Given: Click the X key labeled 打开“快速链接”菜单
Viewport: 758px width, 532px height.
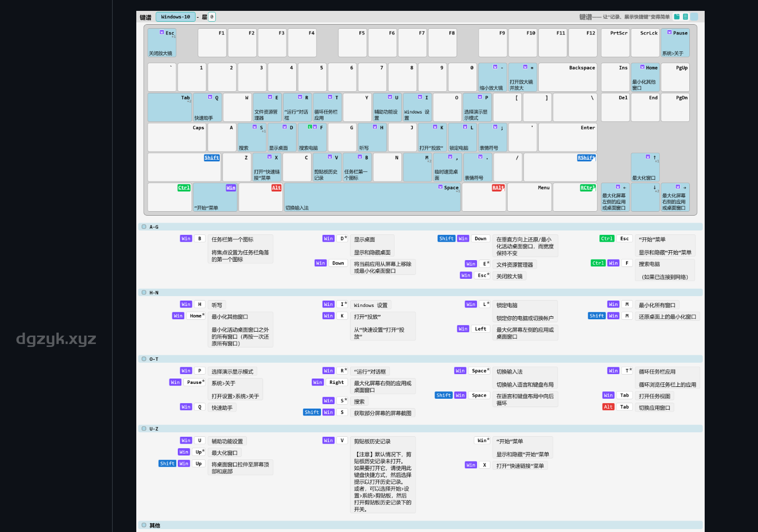Looking at the screenshot, I should coord(267,168).
